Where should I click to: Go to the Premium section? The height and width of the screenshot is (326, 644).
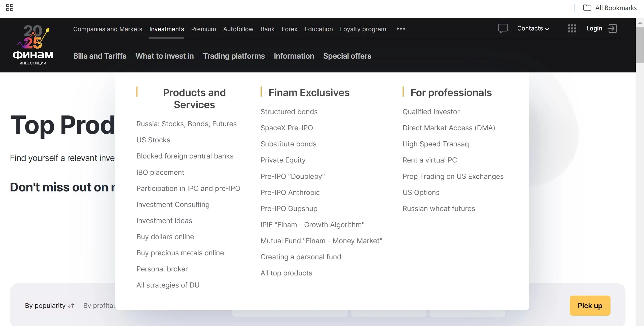203,29
